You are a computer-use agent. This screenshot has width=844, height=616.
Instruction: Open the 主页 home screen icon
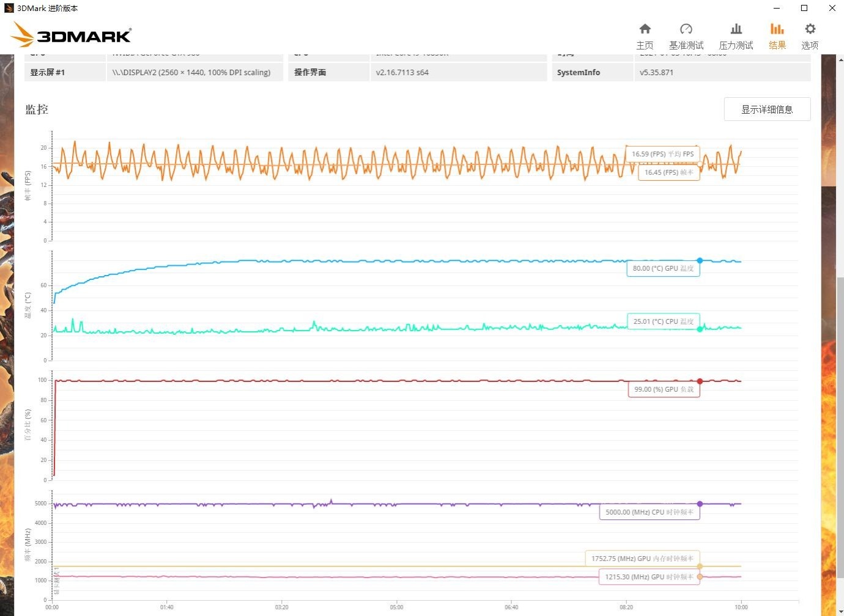tap(645, 35)
